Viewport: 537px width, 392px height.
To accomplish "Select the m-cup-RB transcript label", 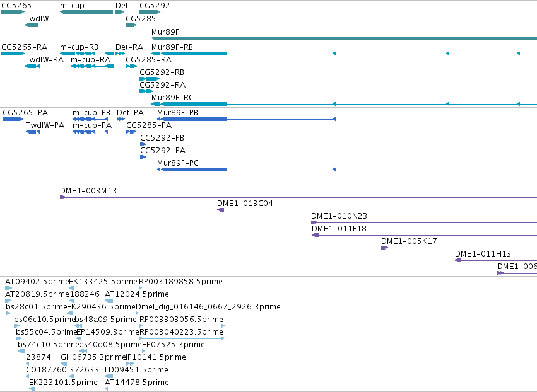I will tap(79, 47).
